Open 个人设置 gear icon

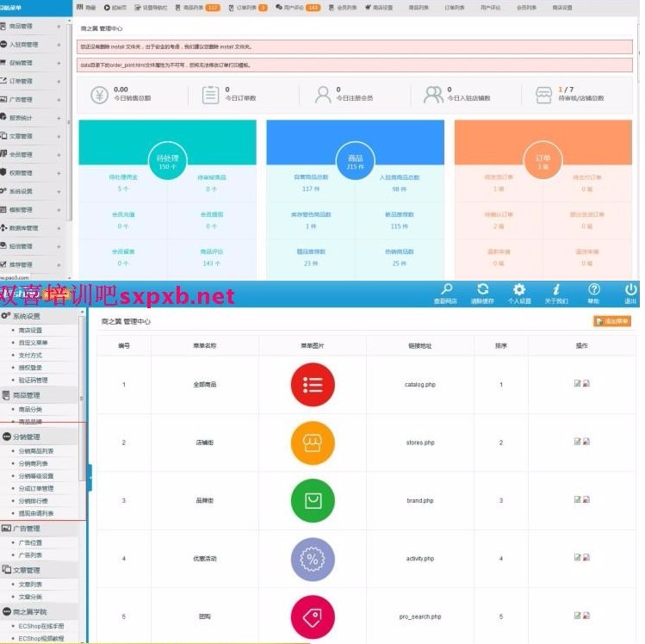pos(519,289)
